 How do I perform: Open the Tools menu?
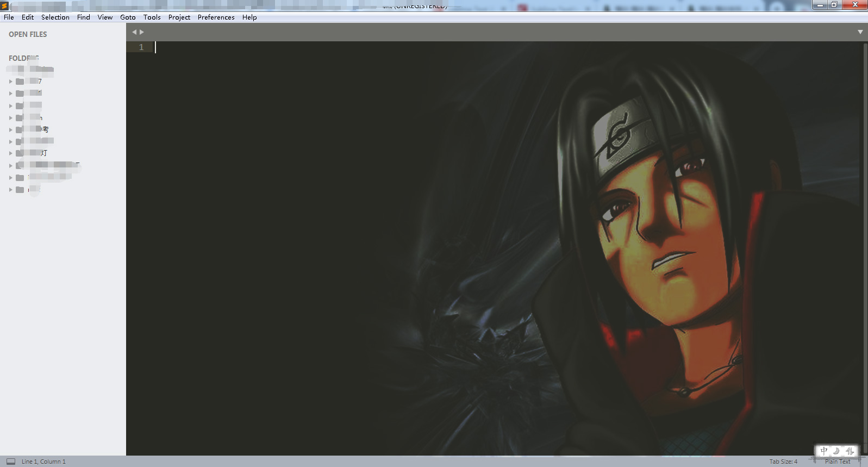152,17
